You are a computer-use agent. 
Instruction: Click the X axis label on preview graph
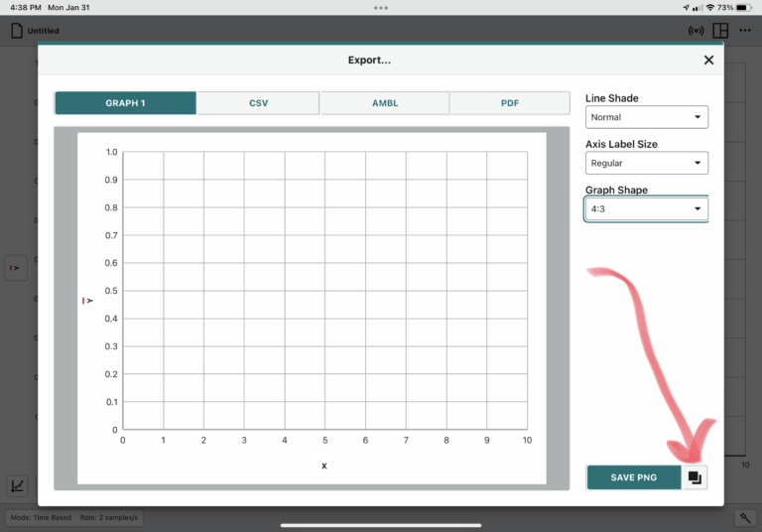(324, 465)
